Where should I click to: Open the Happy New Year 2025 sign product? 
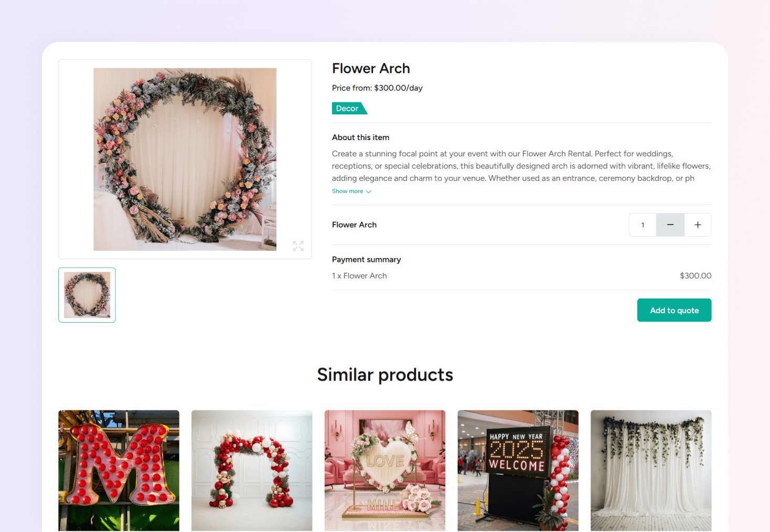(x=518, y=470)
